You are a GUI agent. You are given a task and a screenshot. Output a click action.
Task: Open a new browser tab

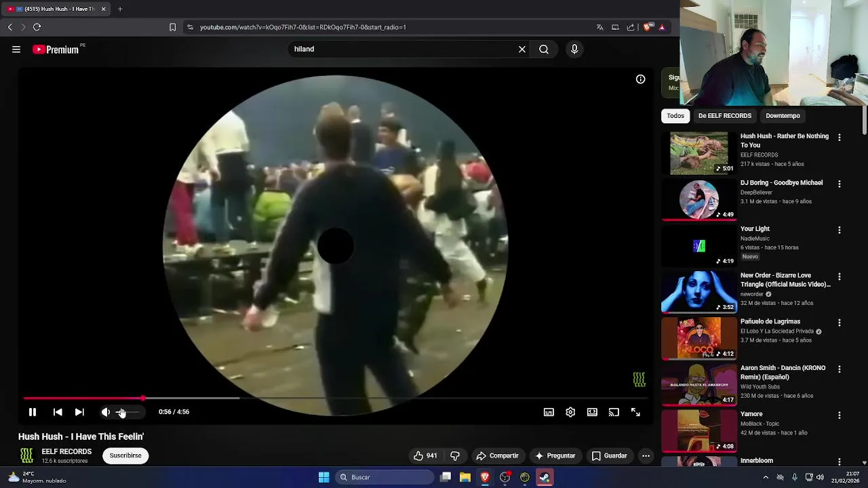tap(120, 9)
